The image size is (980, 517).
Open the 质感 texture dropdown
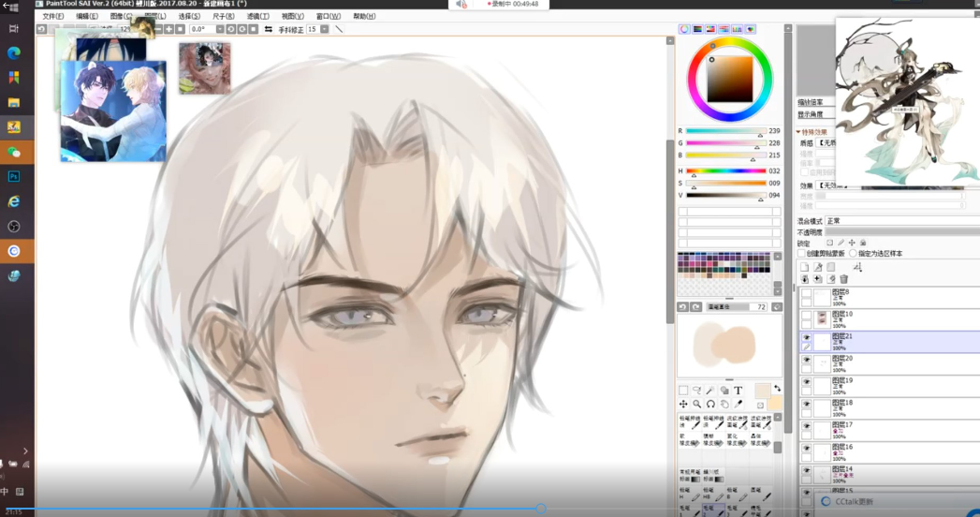[x=828, y=143]
